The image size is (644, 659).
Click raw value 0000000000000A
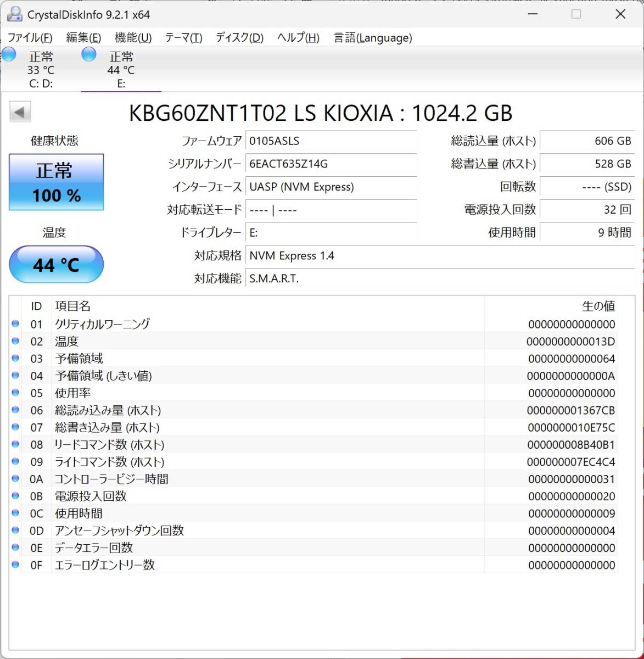pyautogui.click(x=571, y=376)
